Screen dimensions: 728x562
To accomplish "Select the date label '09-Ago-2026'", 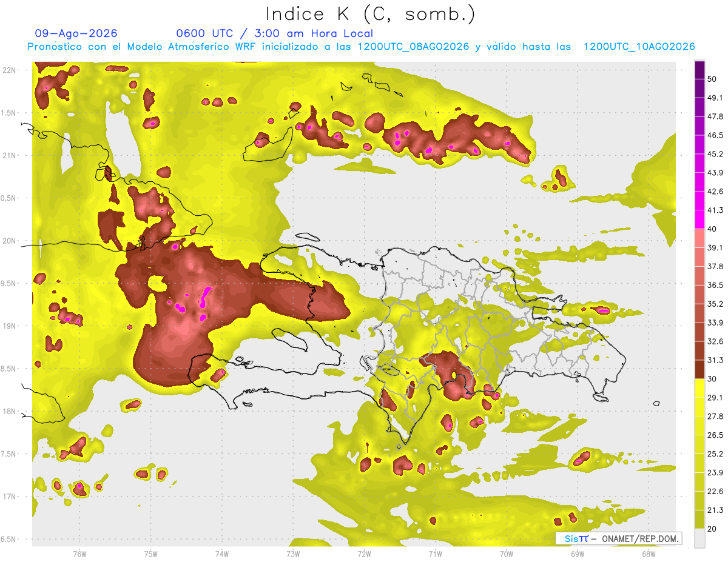I will (76, 33).
